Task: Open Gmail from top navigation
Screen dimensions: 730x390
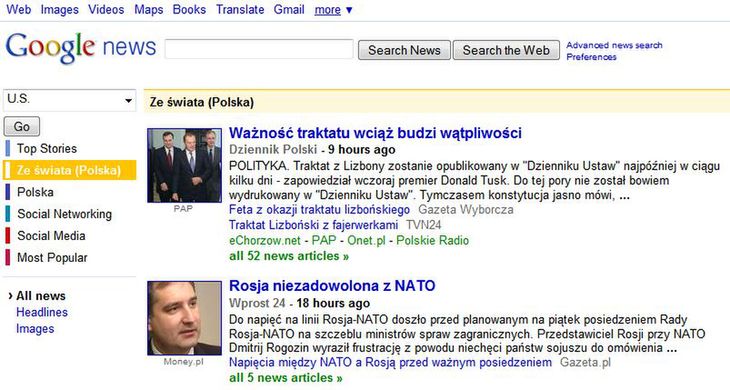Action: tap(289, 9)
